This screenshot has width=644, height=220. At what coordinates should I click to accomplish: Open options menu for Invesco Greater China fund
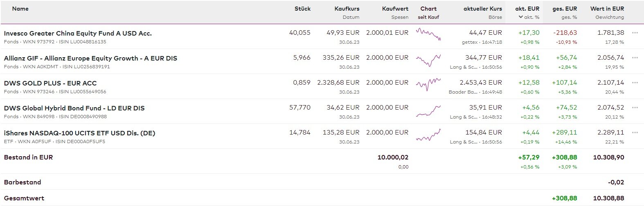tap(635, 33)
